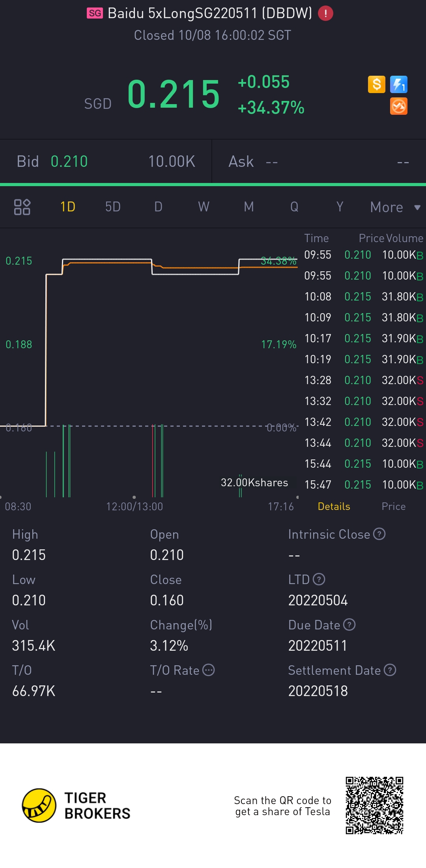Select the Details tab under trades list
This screenshot has width=426, height=868.
pyautogui.click(x=334, y=506)
